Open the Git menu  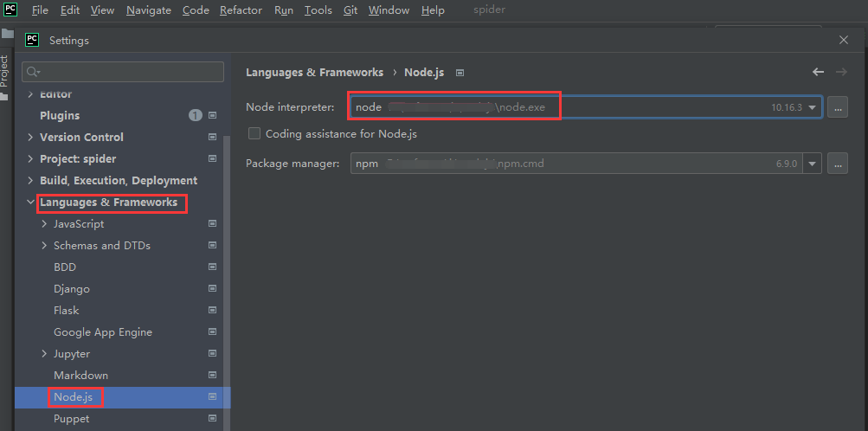coord(350,10)
